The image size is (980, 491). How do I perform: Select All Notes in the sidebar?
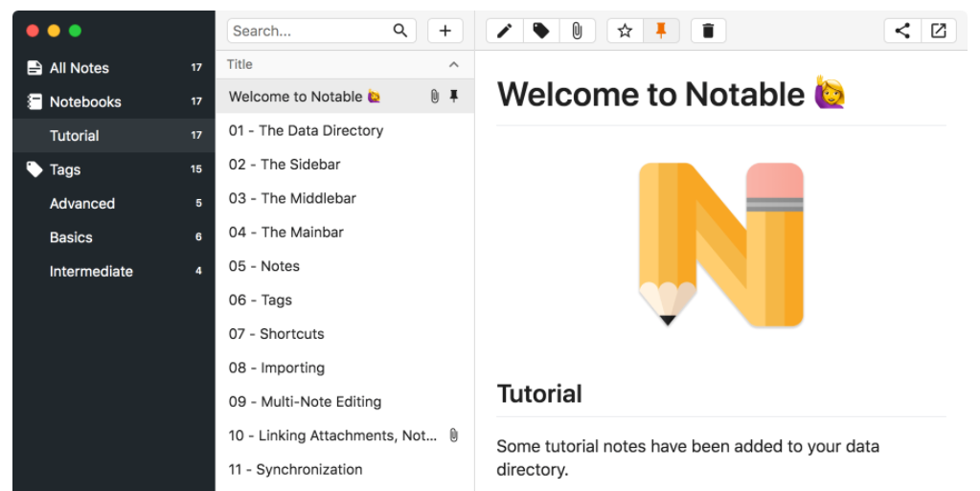114,67
